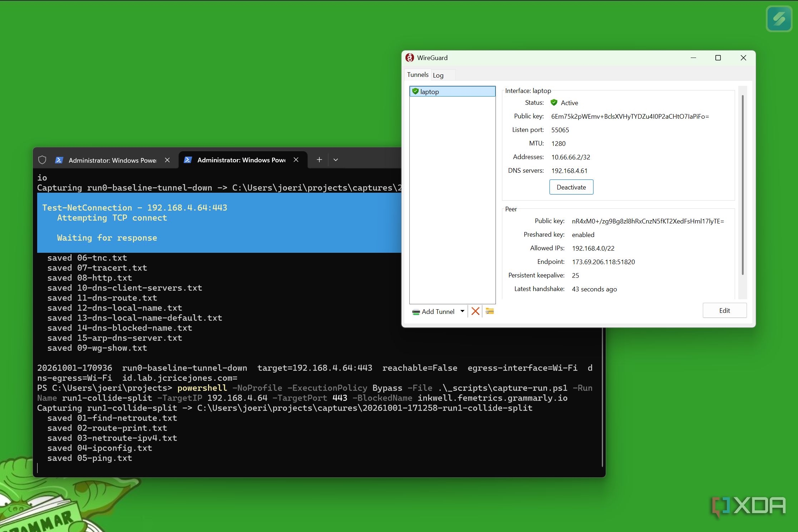Click the Allowed IPs value 192.168.4.0/22

pos(593,248)
